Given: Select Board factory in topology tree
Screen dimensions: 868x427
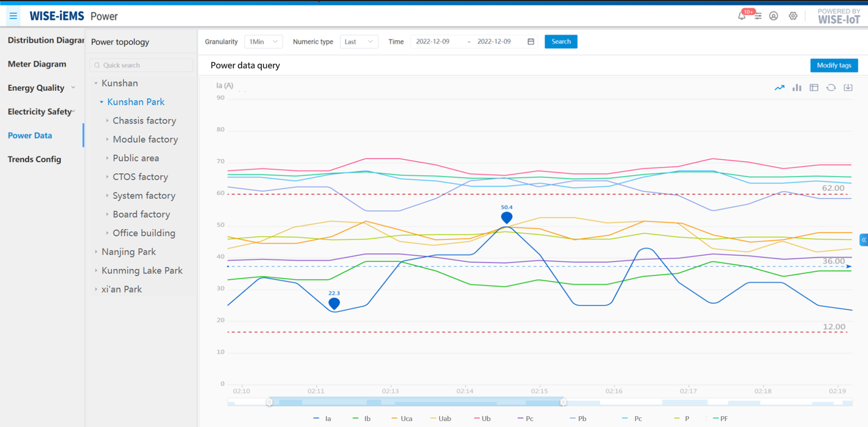Looking at the screenshot, I should (x=141, y=214).
